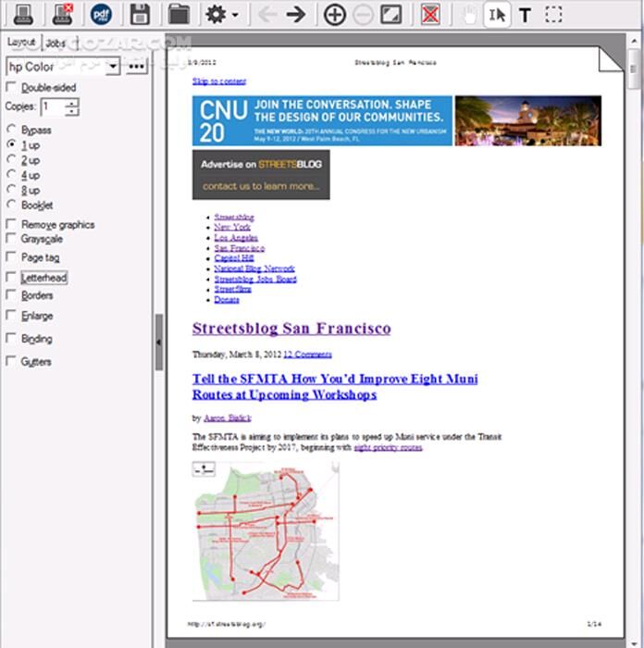Switch to the Jobs tab
644x648 pixels.
coord(56,43)
